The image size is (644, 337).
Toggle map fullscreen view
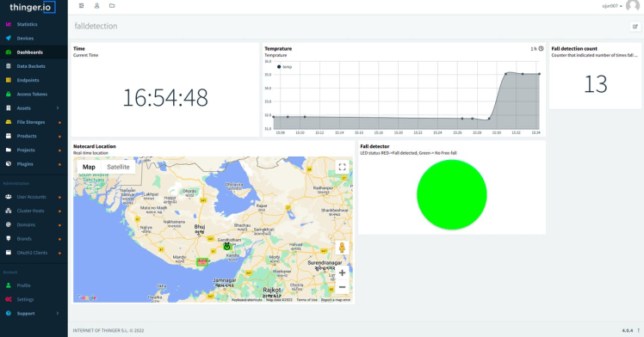tap(342, 167)
